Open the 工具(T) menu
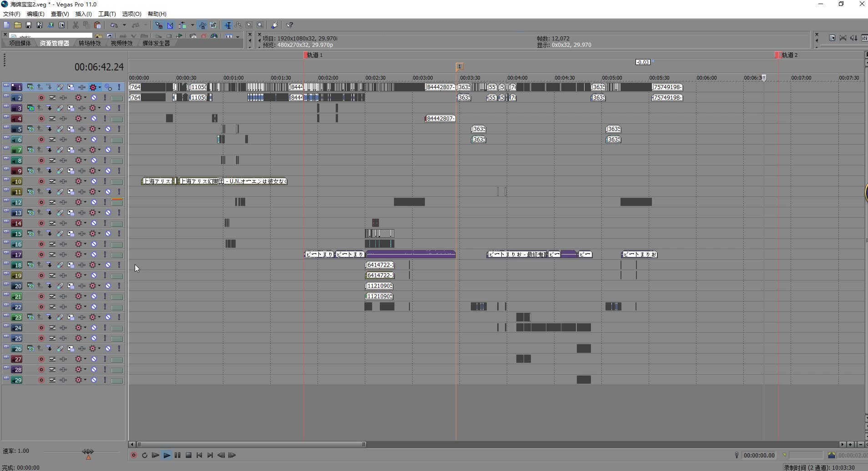868x471 pixels. click(x=107, y=14)
